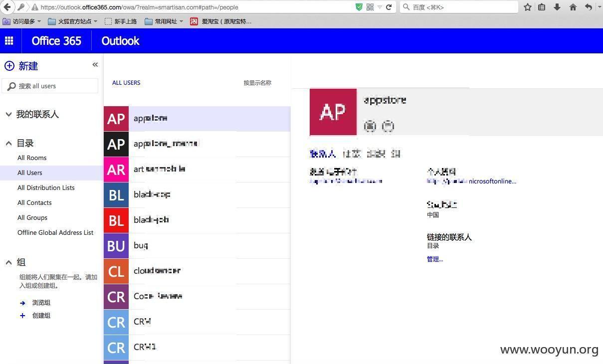Open the 按显示名称 sort dropdown
The width and height of the screenshot is (603, 364).
click(x=257, y=83)
